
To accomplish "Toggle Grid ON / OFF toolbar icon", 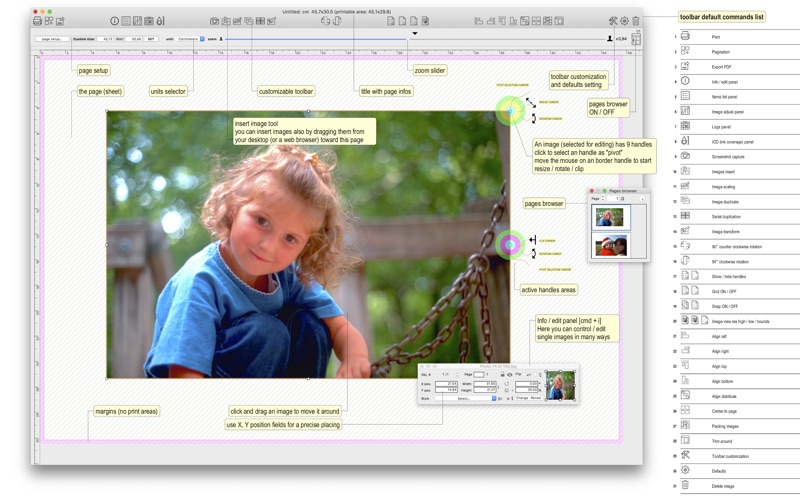I will pos(403,21).
